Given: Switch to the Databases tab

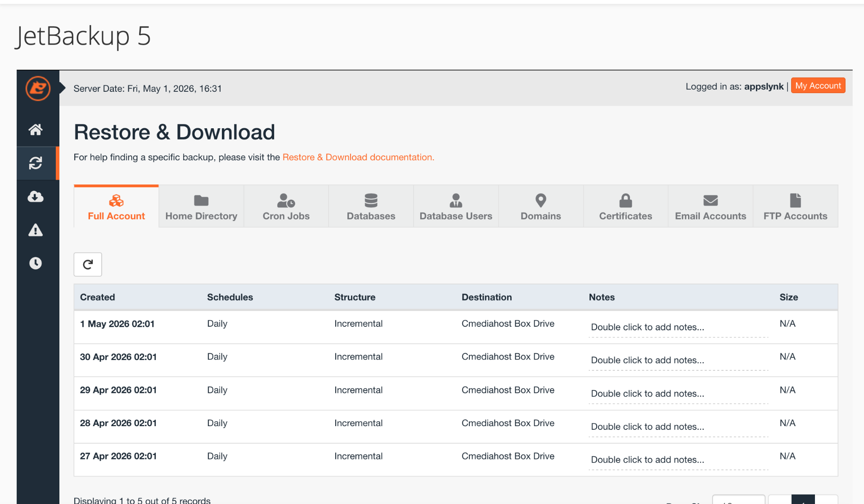Looking at the screenshot, I should 371,207.
